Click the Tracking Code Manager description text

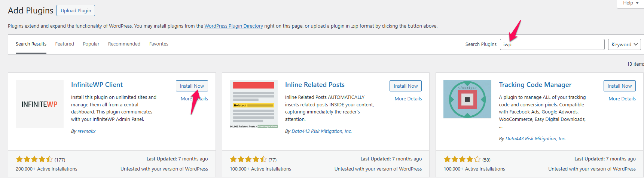point(542,112)
